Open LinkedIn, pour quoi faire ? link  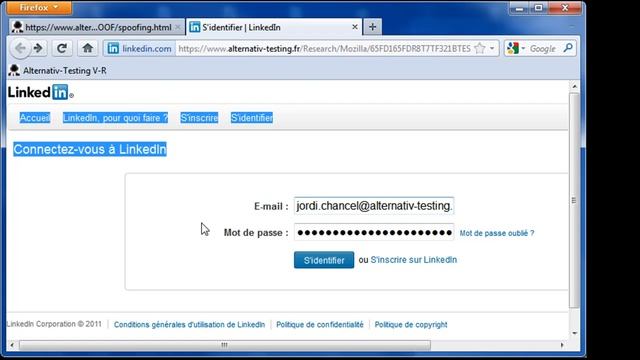click(x=115, y=118)
